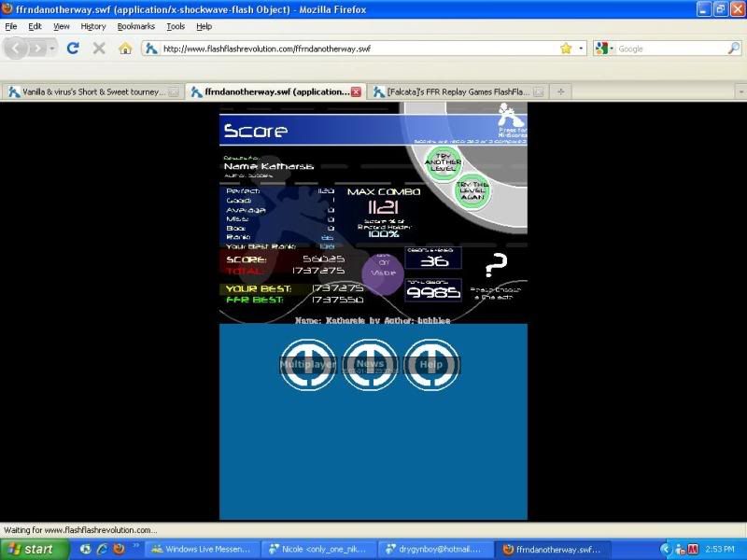Open the Windows Start menu

tap(30, 549)
